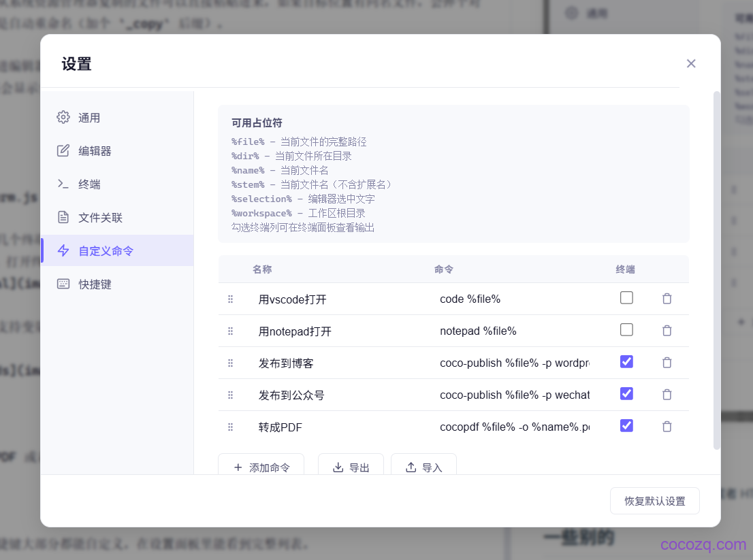This screenshot has width=753, height=560.
Task: Close the 设置 dialog with the X
Action: (x=690, y=63)
